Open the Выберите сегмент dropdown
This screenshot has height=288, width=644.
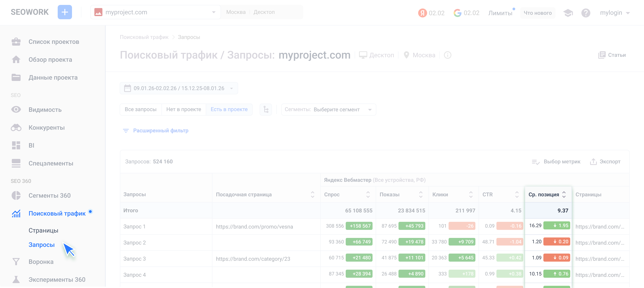click(x=328, y=110)
